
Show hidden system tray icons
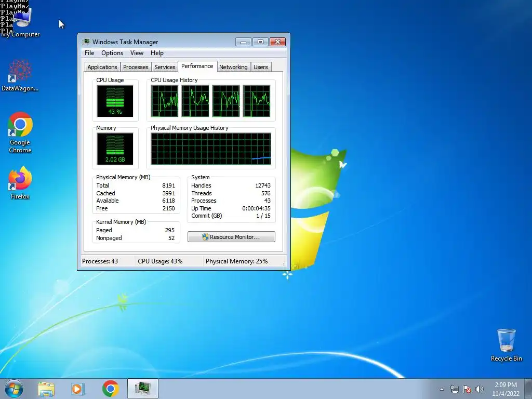point(442,389)
